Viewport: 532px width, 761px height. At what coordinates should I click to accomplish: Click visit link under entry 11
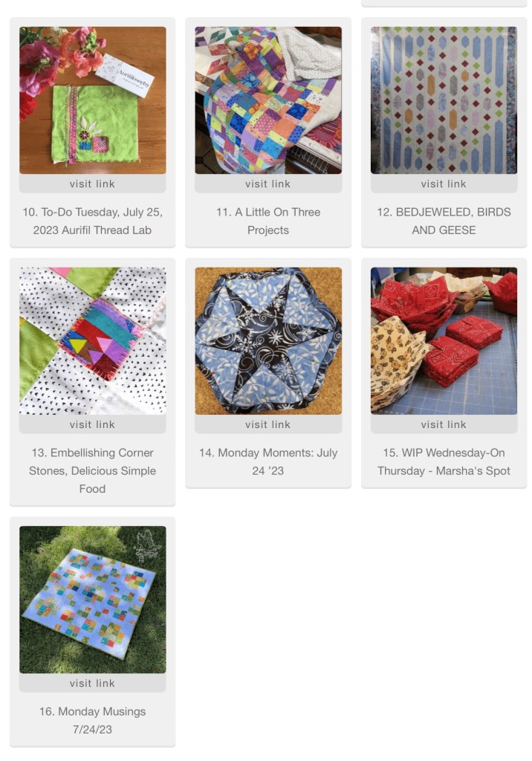[x=268, y=184]
